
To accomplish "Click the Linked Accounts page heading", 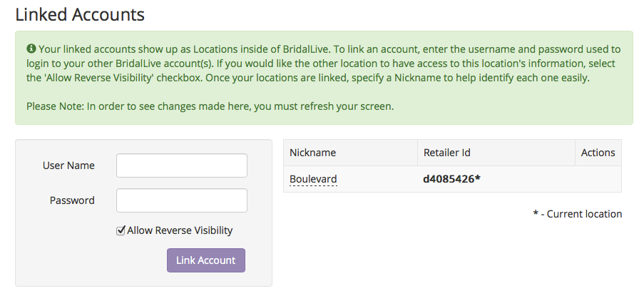I will coord(80,14).
